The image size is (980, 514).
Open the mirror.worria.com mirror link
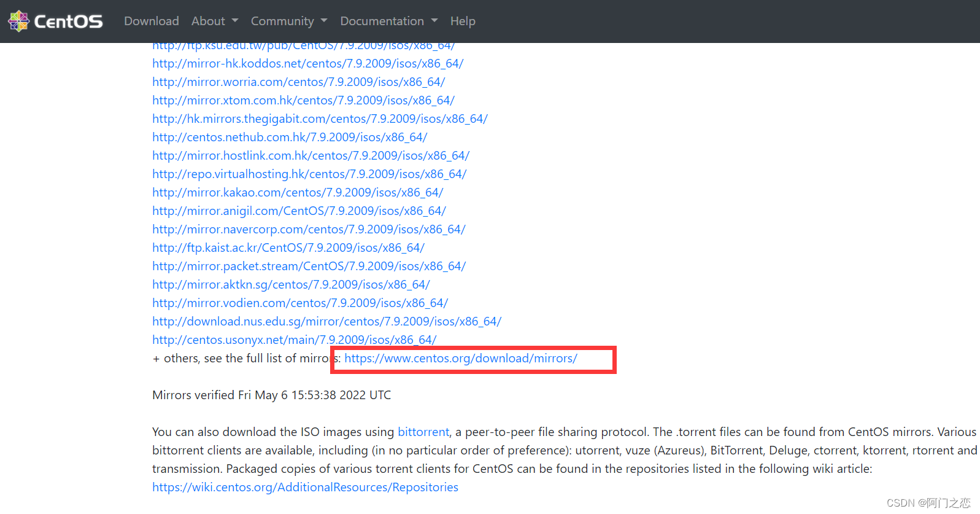point(299,82)
